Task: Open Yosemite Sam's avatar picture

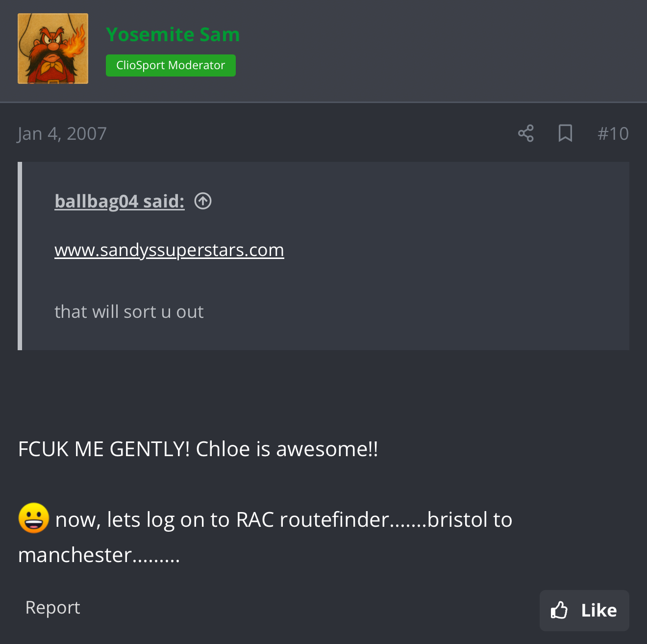Action: pyautogui.click(x=53, y=49)
